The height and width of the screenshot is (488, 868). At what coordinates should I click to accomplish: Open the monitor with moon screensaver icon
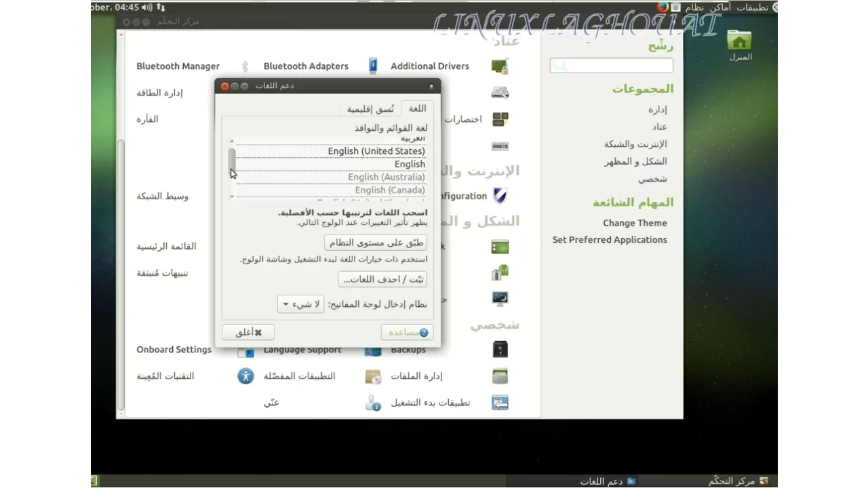coord(500,298)
